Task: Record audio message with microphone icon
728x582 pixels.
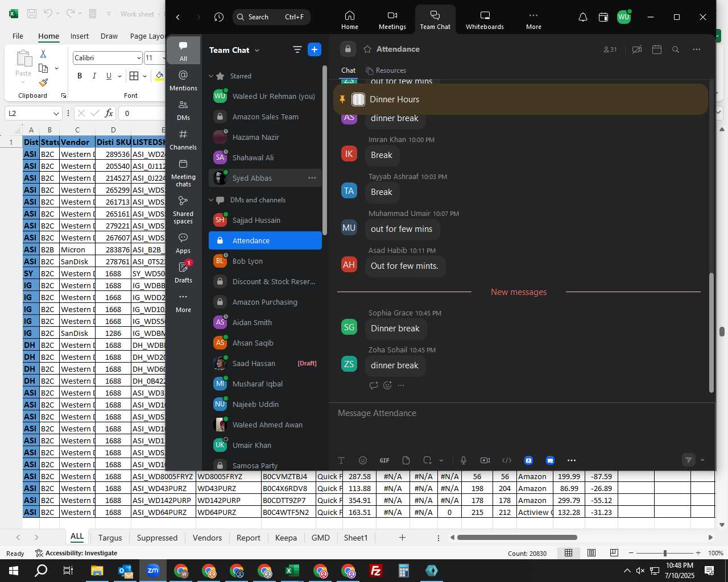Action: pos(464,460)
